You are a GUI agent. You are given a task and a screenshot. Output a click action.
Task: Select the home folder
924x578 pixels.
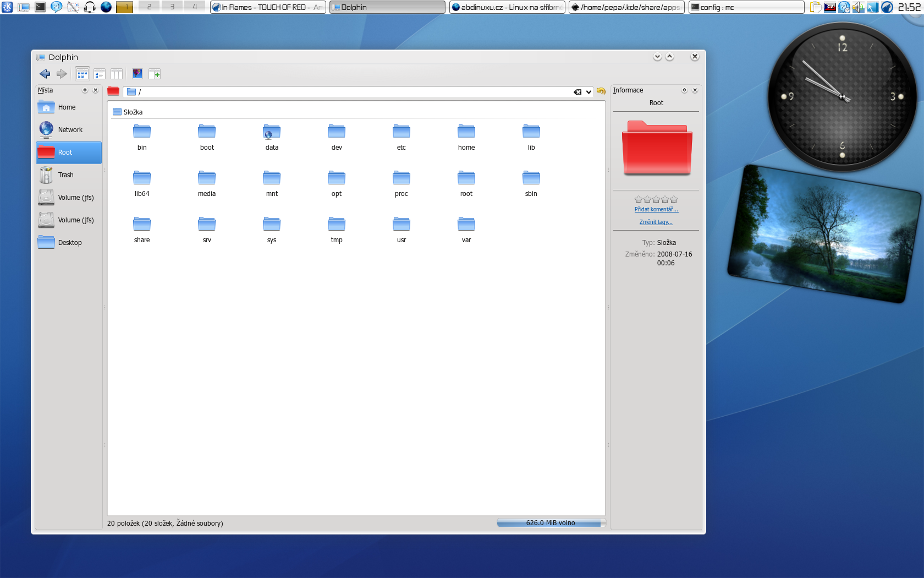[466, 138]
